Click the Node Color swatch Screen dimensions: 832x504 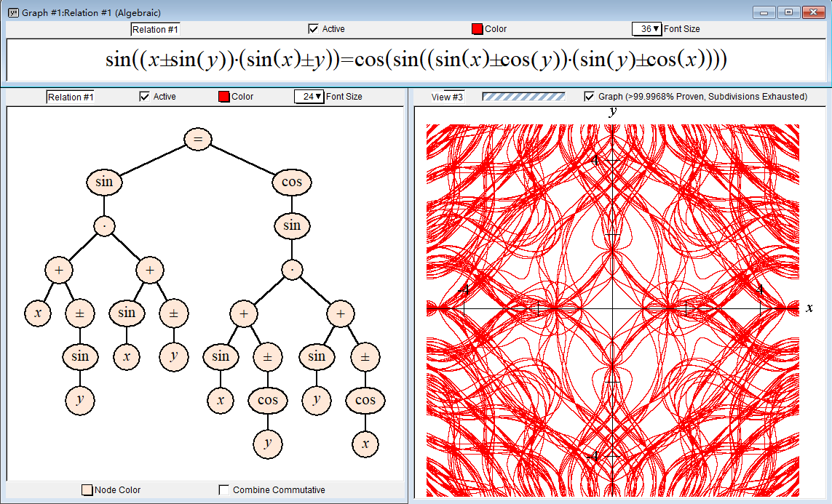[87, 489]
